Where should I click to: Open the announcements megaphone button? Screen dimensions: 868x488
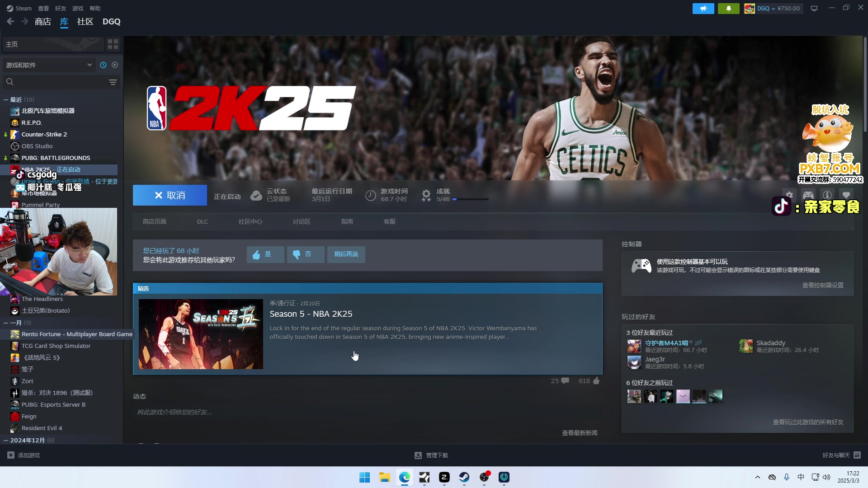[703, 9]
